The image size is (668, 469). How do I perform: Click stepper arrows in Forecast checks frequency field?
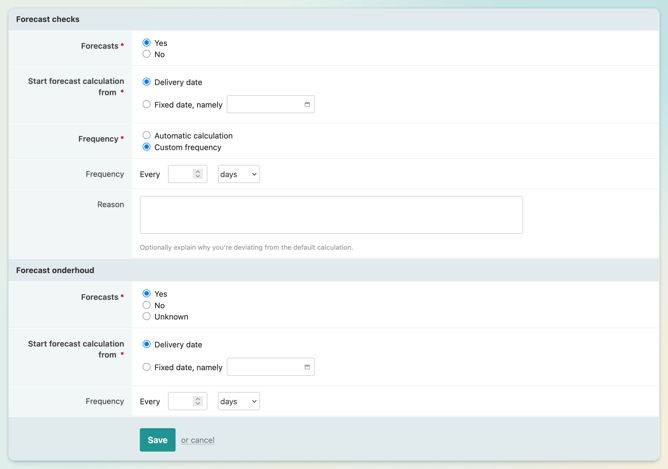tap(198, 174)
